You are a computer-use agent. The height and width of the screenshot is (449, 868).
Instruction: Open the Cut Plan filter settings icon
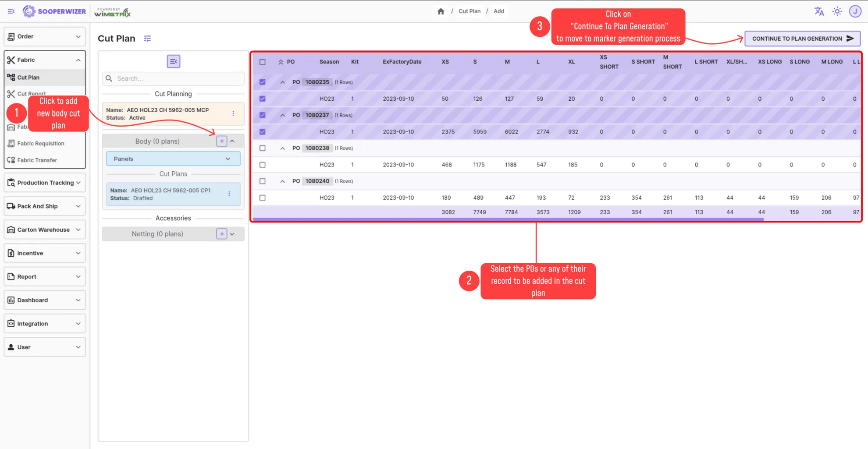[x=147, y=39]
